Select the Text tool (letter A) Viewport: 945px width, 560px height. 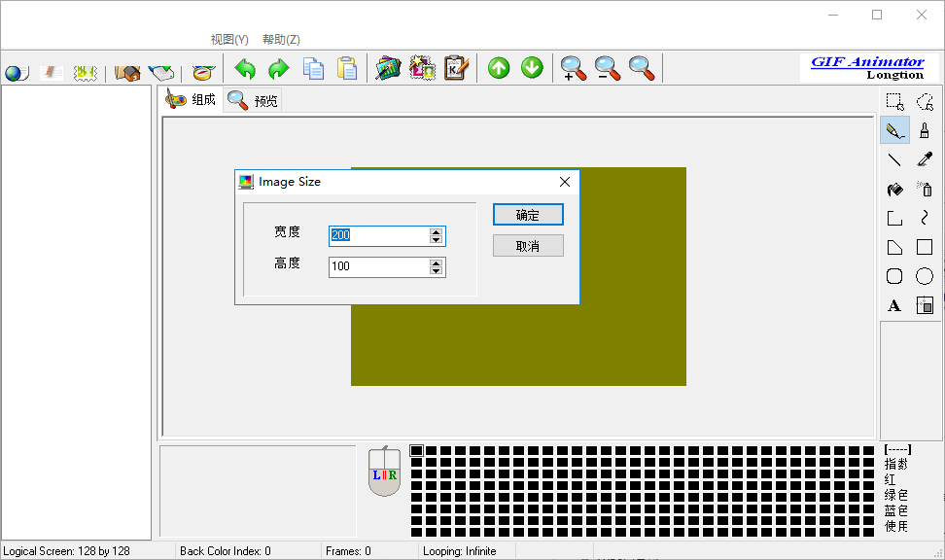pyautogui.click(x=894, y=306)
